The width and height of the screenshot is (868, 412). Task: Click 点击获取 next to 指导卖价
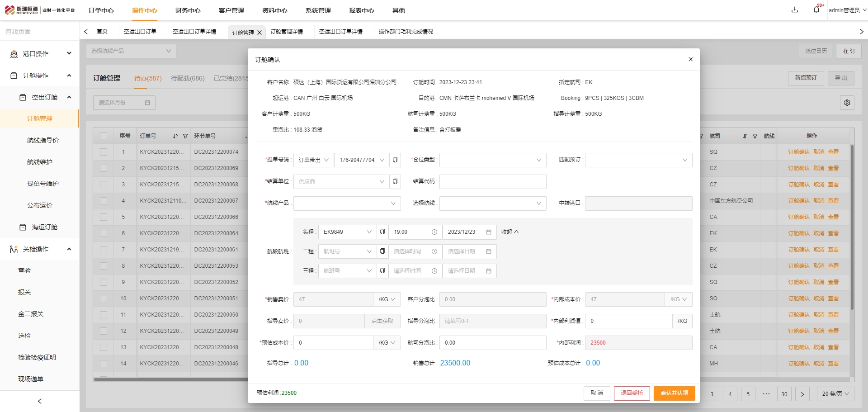coord(382,321)
